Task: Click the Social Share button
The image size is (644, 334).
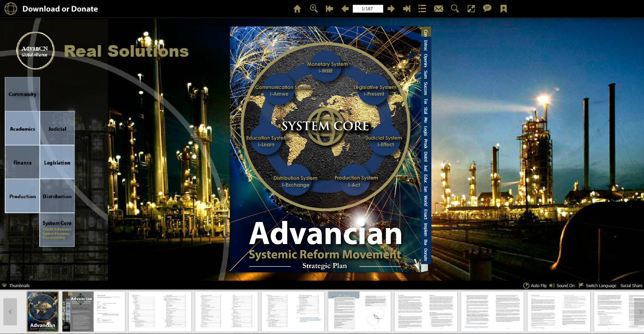Action: coord(631,285)
